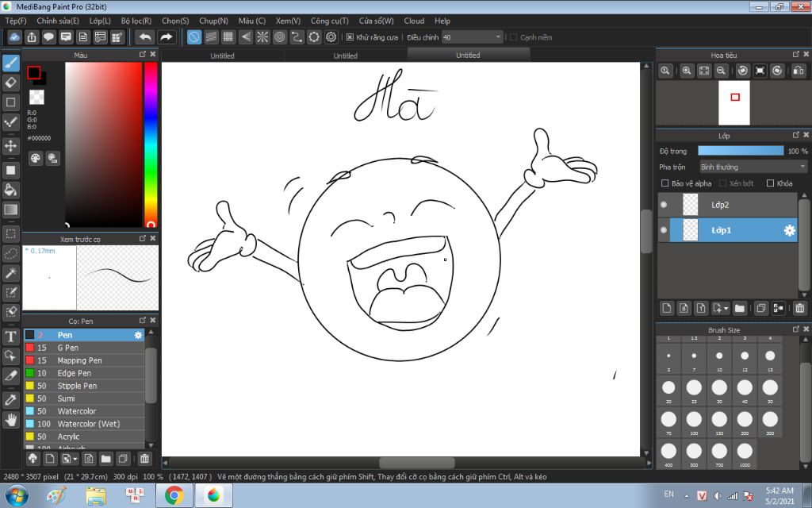Click the Redo arrow in toolbar

coord(166,37)
